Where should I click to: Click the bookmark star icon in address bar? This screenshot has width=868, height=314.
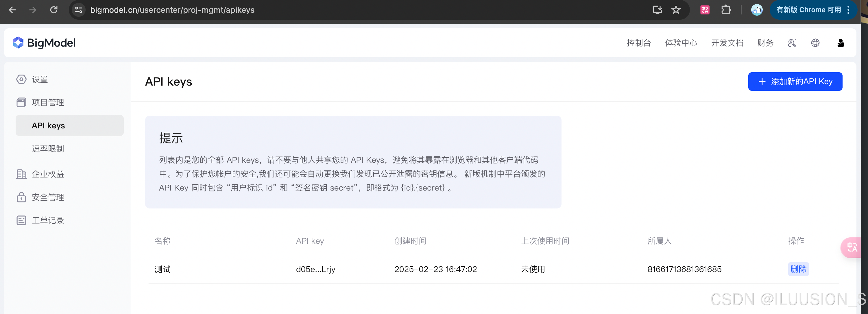676,10
